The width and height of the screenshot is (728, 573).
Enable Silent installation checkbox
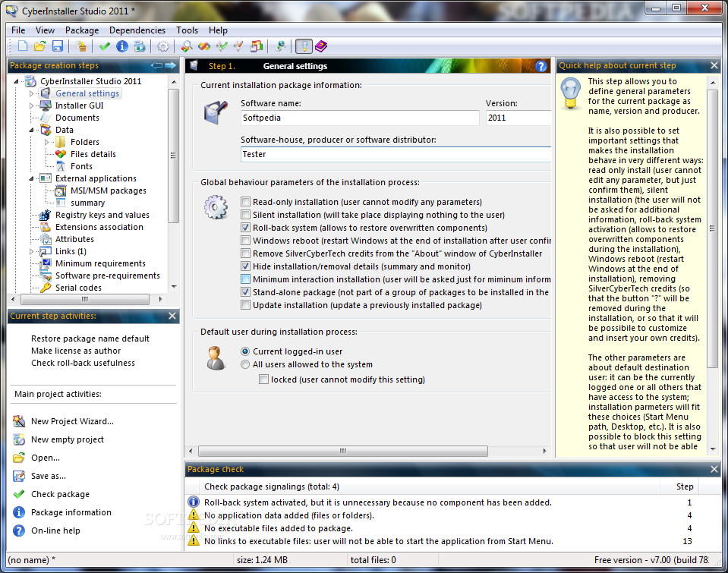coord(246,215)
